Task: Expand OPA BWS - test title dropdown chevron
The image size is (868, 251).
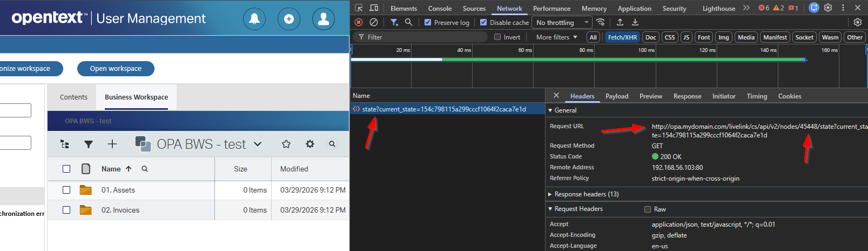Action: coord(258,144)
